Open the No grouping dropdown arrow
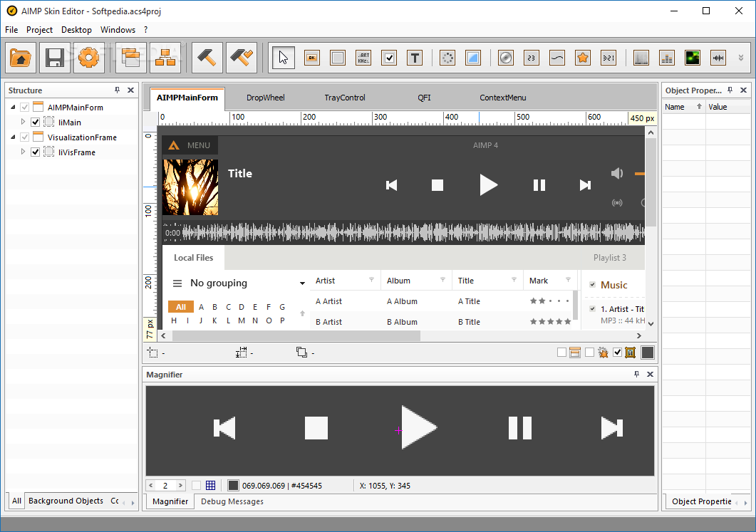756x532 pixels. [302, 283]
